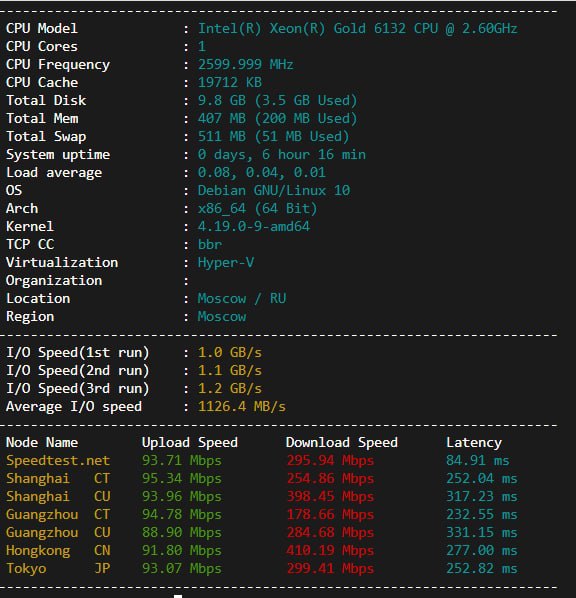Click the Upload Speed column header
Screen dimensions: 576x598
190,442
